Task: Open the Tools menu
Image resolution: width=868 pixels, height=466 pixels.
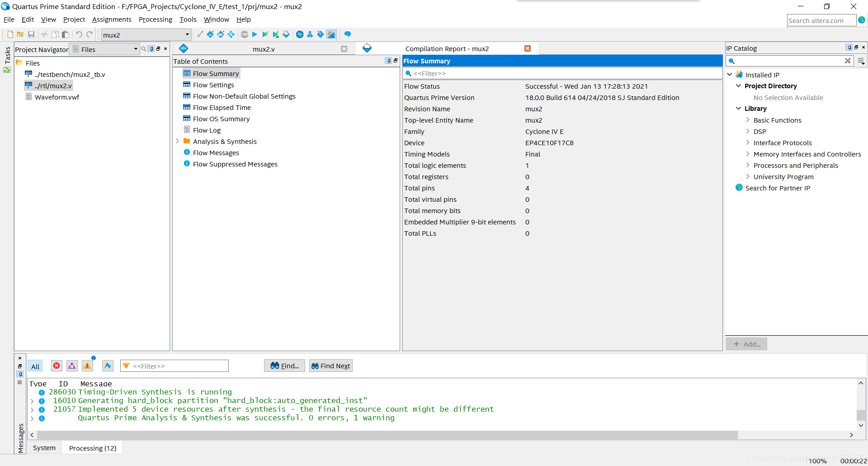Action: tap(188, 19)
